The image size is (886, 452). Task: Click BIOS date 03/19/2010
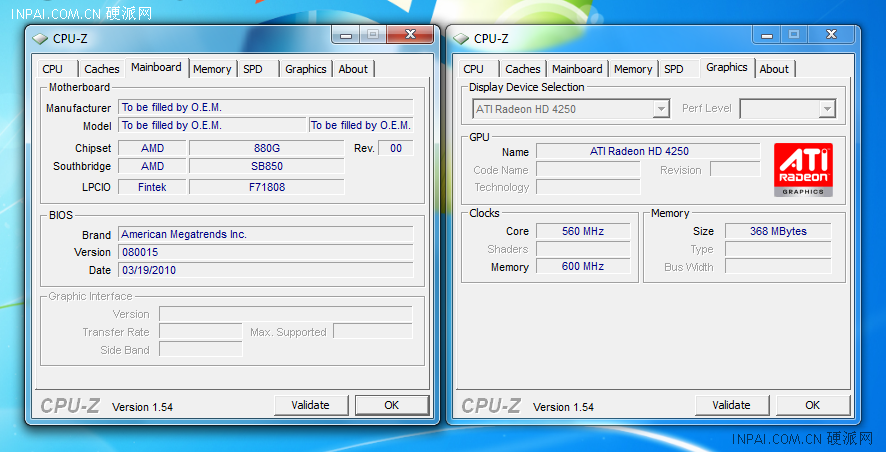tap(266, 271)
